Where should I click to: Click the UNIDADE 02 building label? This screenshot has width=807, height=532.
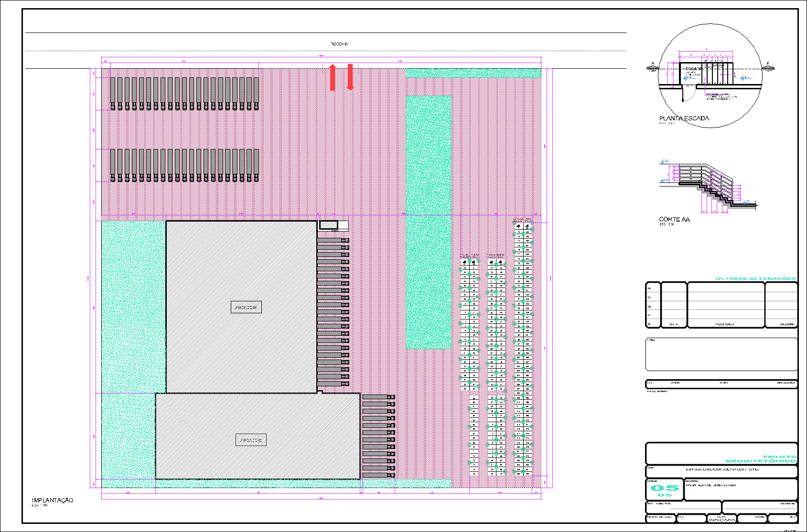pos(251,440)
